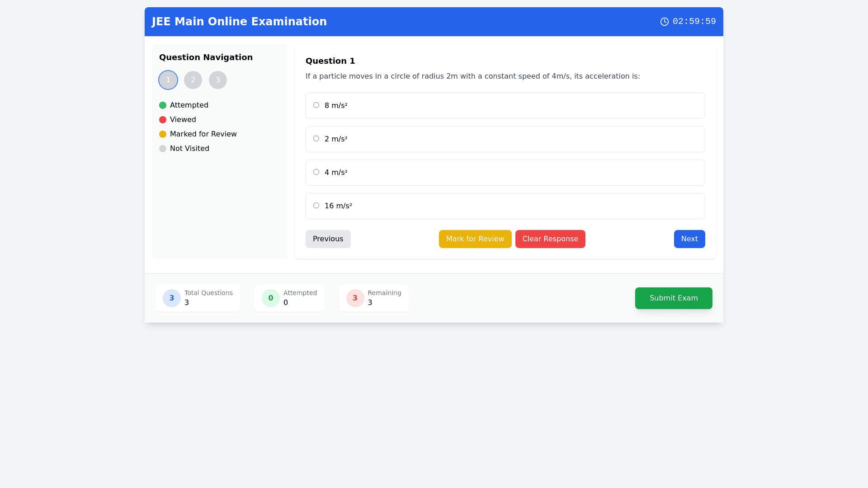
Task: Click the yellow Marked for Review dot
Action: click(163, 134)
